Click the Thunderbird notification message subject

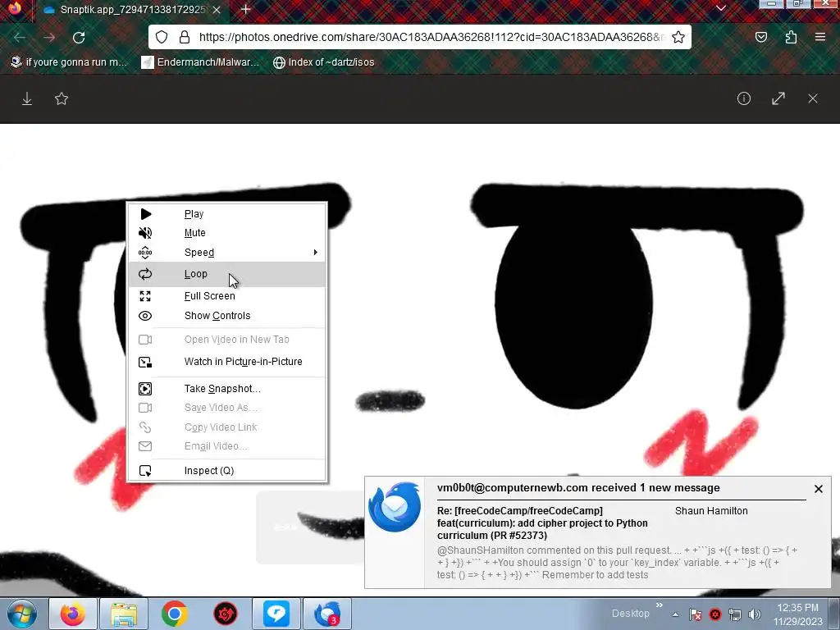[543, 523]
